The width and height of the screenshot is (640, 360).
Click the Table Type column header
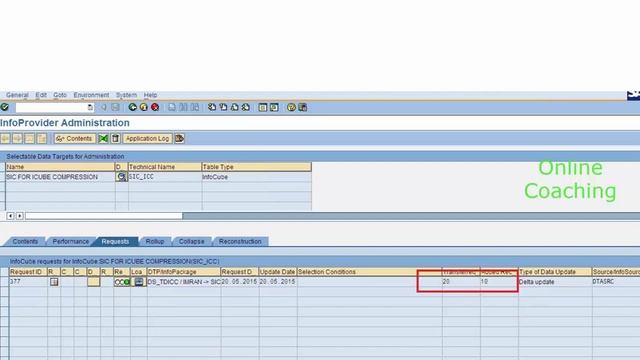click(x=256, y=167)
